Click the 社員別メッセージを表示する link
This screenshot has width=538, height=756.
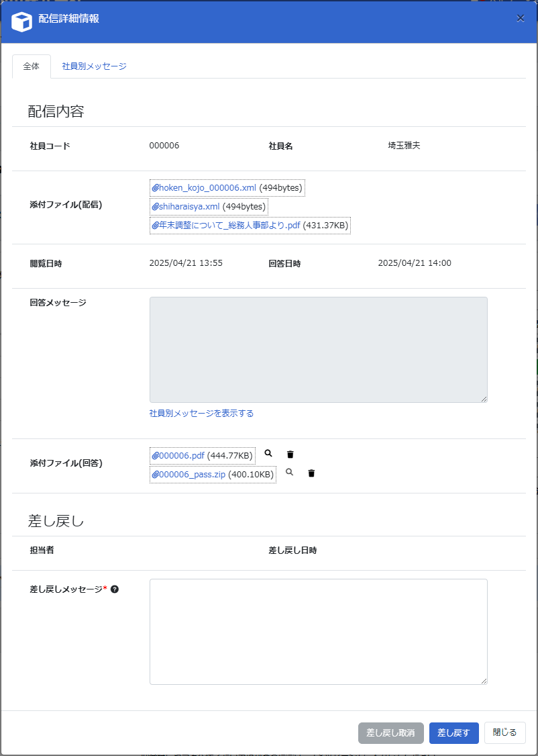201,414
